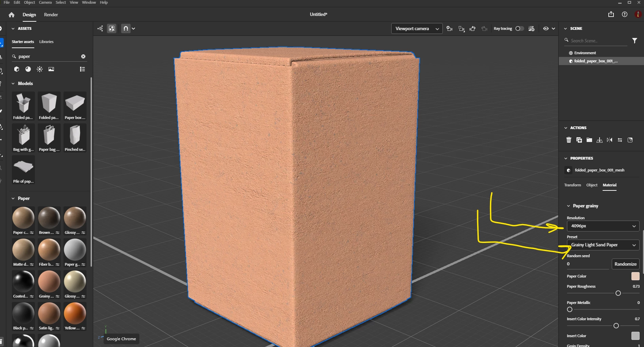Toggle the snapping magnet tool
The height and width of the screenshot is (347, 644).
pos(126,28)
